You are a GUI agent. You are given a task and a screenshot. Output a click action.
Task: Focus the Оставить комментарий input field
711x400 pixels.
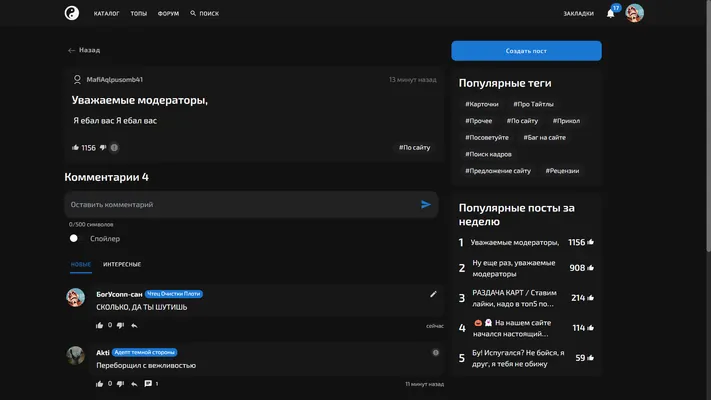point(243,205)
